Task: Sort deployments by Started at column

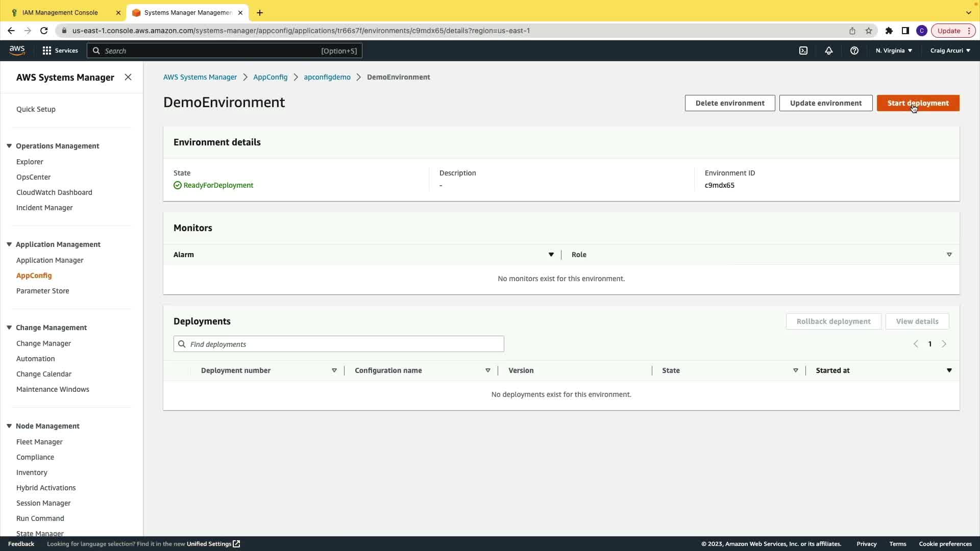Action: [x=949, y=370]
